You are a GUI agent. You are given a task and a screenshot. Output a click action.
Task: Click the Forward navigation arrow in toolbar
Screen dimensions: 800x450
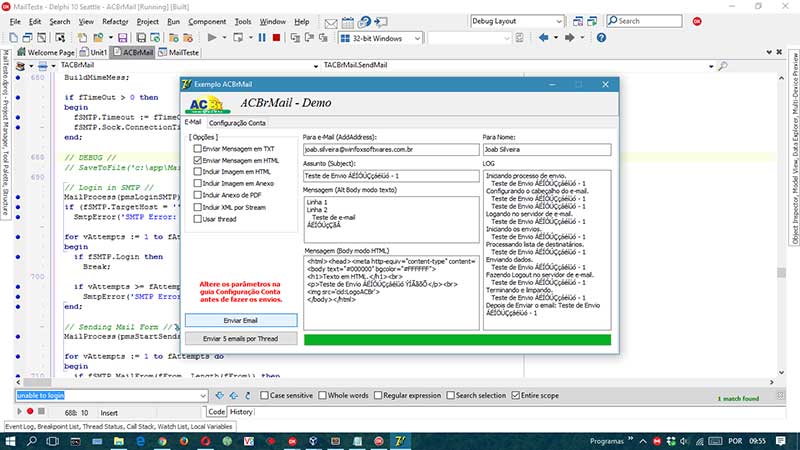pos(569,37)
